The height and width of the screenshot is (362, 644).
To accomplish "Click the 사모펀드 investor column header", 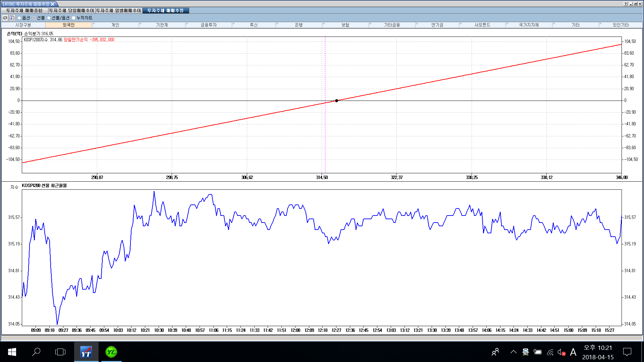I will point(482,25).
